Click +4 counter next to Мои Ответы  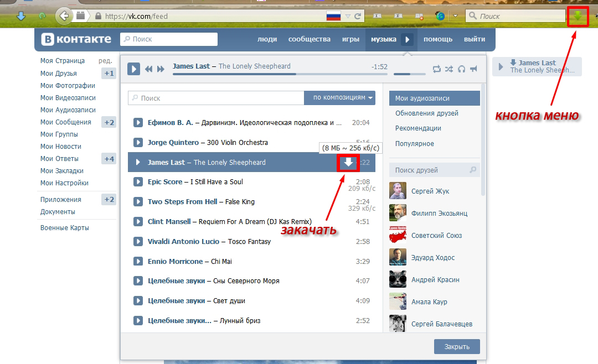coord(109,159)
